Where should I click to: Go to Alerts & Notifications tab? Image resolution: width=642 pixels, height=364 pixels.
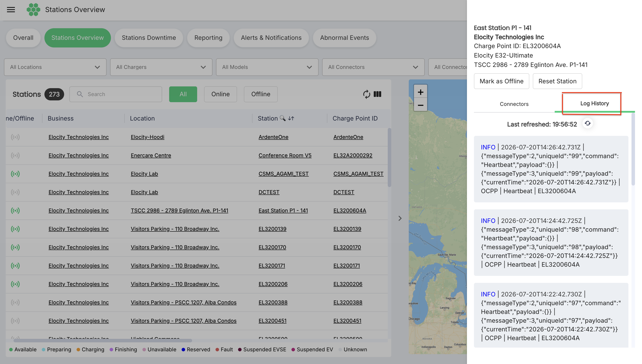tap(271, 38)
